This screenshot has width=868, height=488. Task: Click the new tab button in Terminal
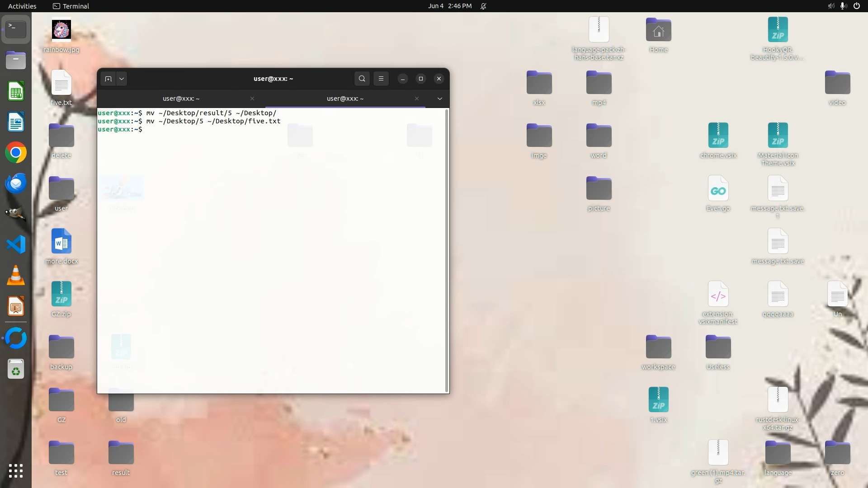[108, 79]
